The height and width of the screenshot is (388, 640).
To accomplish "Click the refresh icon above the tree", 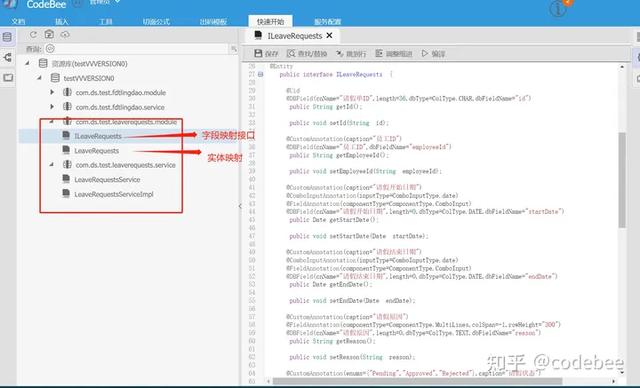I will (x=33, y=35).
